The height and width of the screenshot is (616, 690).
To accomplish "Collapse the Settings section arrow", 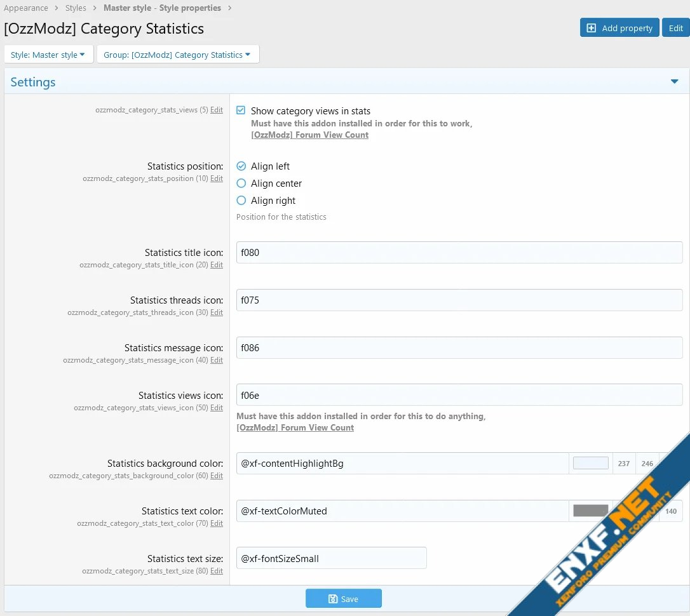I will tap(674, 81).
